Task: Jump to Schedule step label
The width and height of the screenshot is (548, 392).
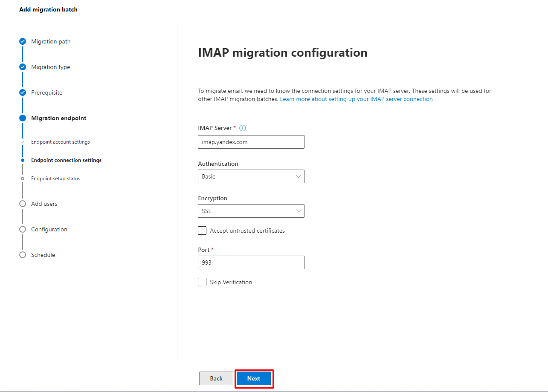Action: tap(43, 255)
